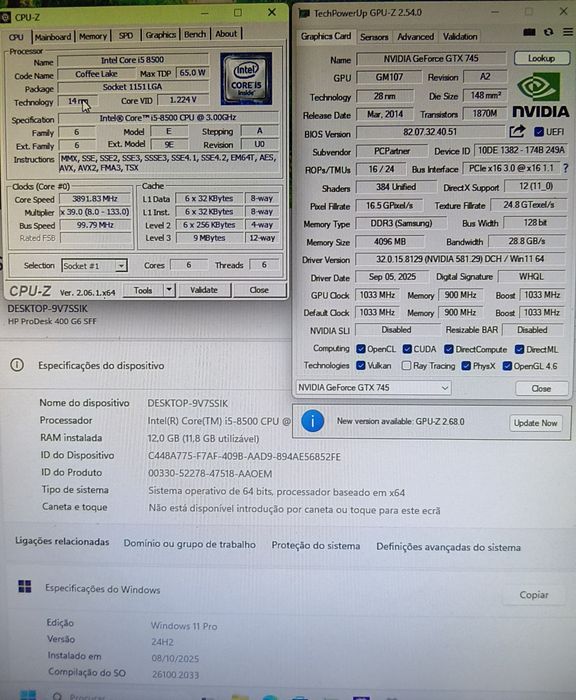Click the Multiplier value x 39.0

(95, 212)
